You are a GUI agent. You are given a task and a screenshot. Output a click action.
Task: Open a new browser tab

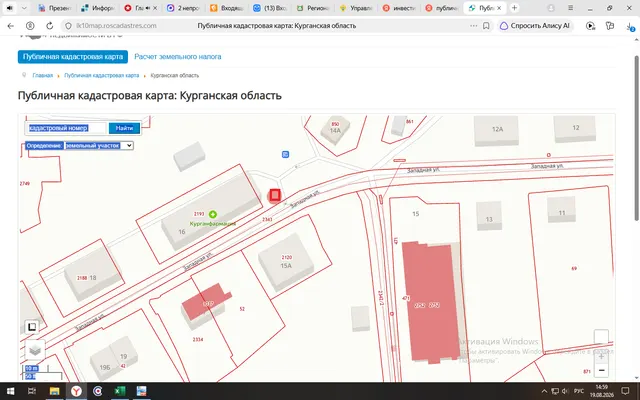pyautogui.click(x=514, y=8)
